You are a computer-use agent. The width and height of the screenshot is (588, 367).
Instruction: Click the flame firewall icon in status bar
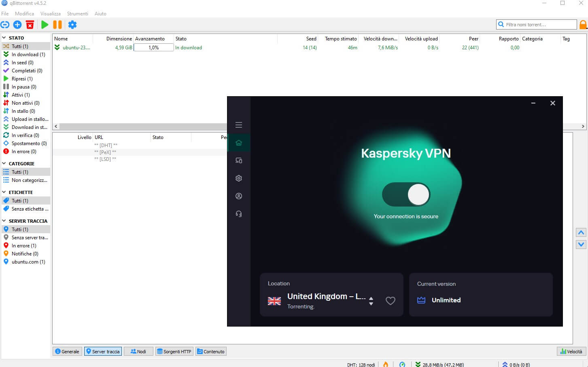click(386, 364)
